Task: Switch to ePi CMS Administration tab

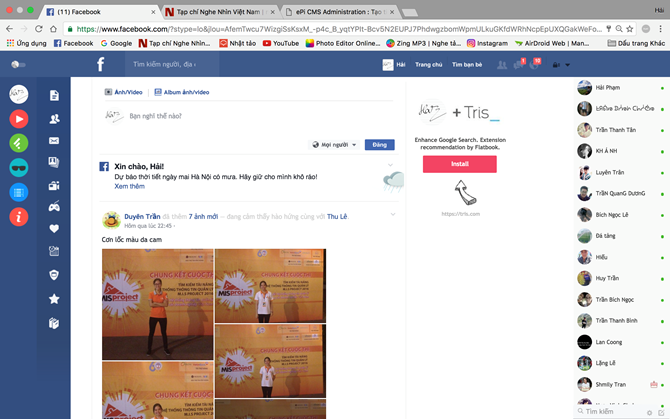Action: tap(339, 12)
